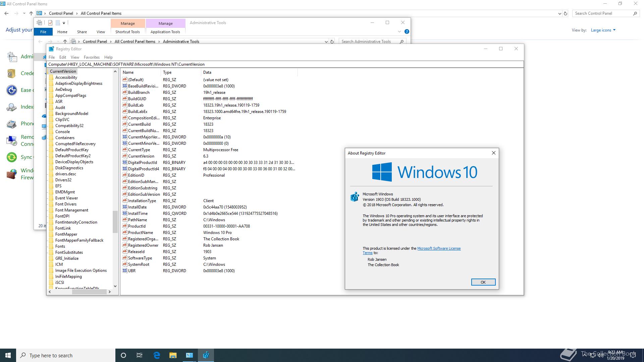The image size is (644, 362).
Task: Click the Type here to search box
Action: tap(66, 355)
